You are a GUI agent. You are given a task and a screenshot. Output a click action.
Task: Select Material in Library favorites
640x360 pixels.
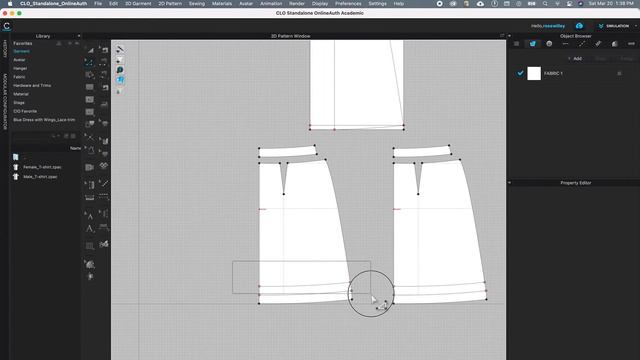(x=21, y=94)
